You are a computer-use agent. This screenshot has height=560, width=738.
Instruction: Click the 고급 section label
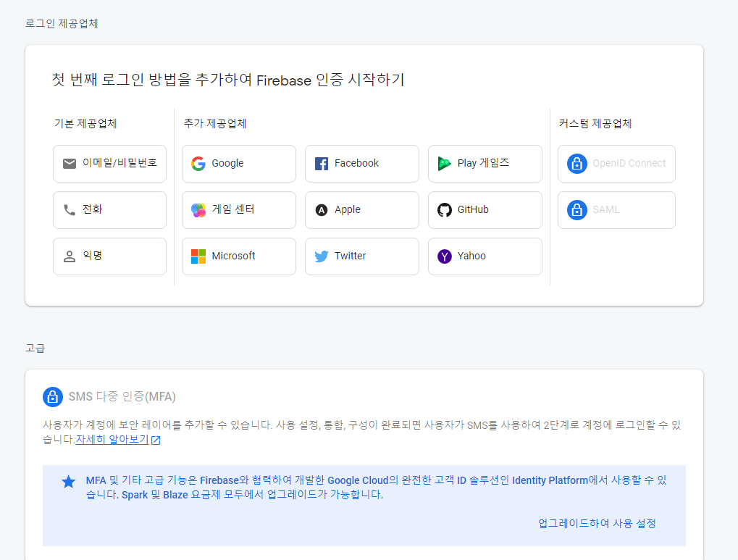pyautogui.click(x=35, y=348)
